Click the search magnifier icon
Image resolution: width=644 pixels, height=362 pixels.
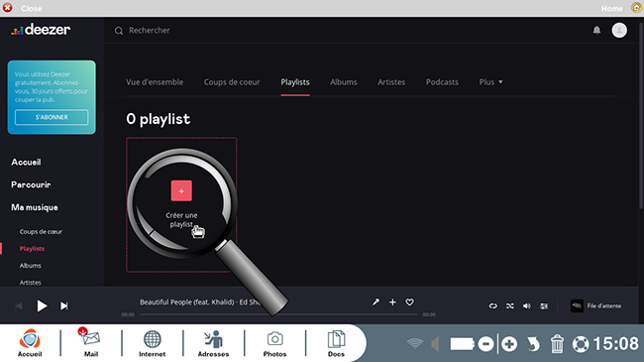coord(119,31)
